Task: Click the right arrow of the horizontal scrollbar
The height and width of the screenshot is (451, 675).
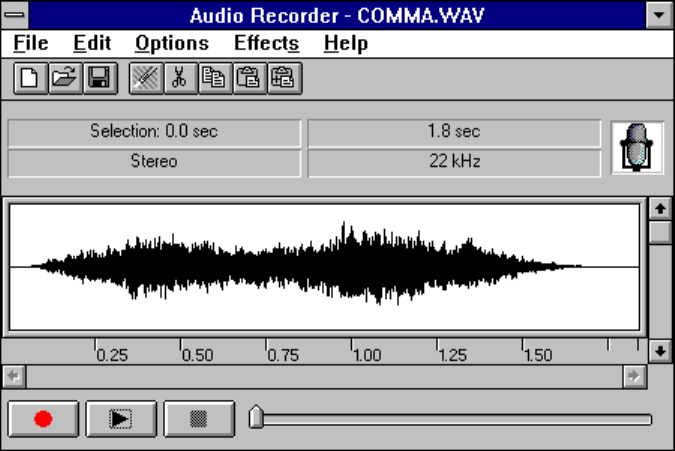Action: (634, 377)
